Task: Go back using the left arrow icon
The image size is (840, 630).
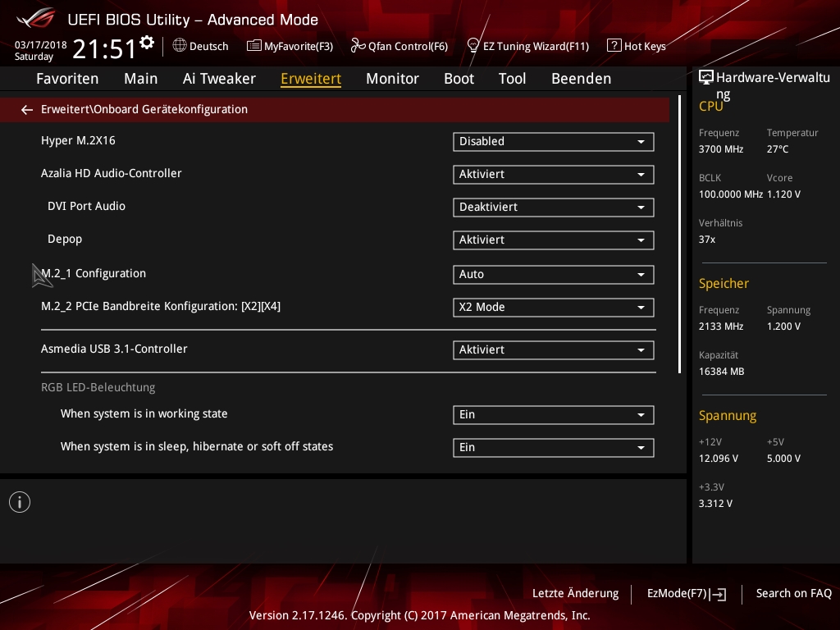Action: 27,110
